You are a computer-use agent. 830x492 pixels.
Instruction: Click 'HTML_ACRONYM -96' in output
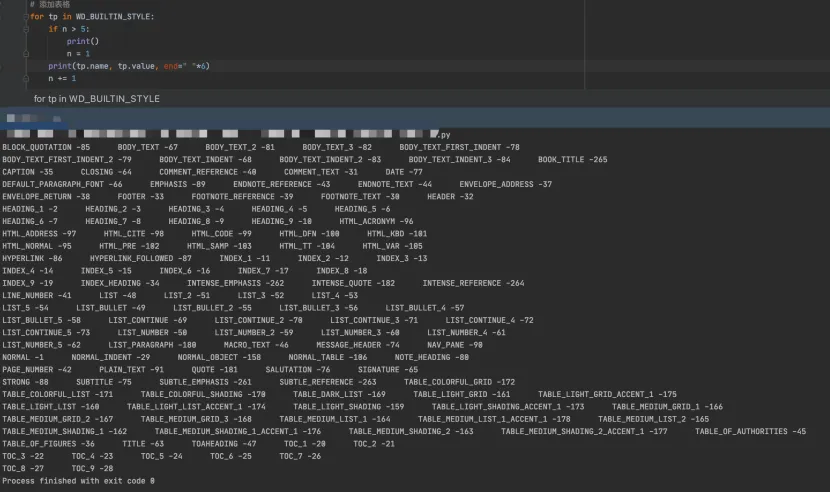[376, 221]
